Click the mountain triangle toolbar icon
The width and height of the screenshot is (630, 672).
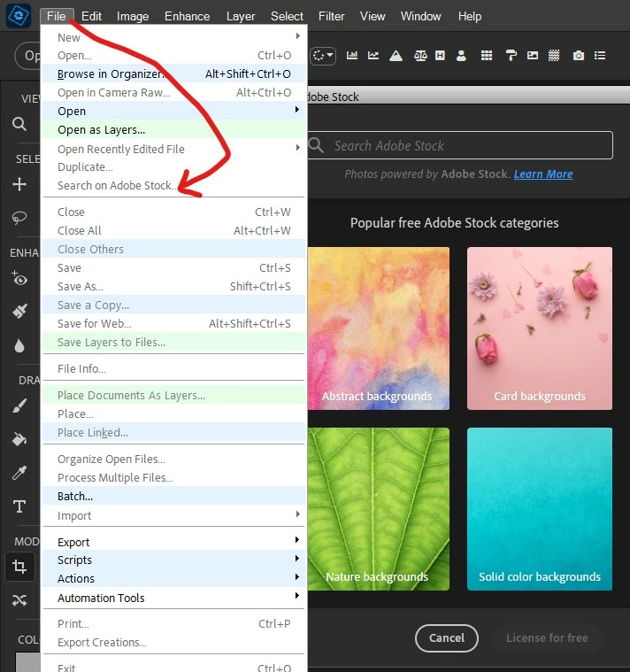pos(396,56)
